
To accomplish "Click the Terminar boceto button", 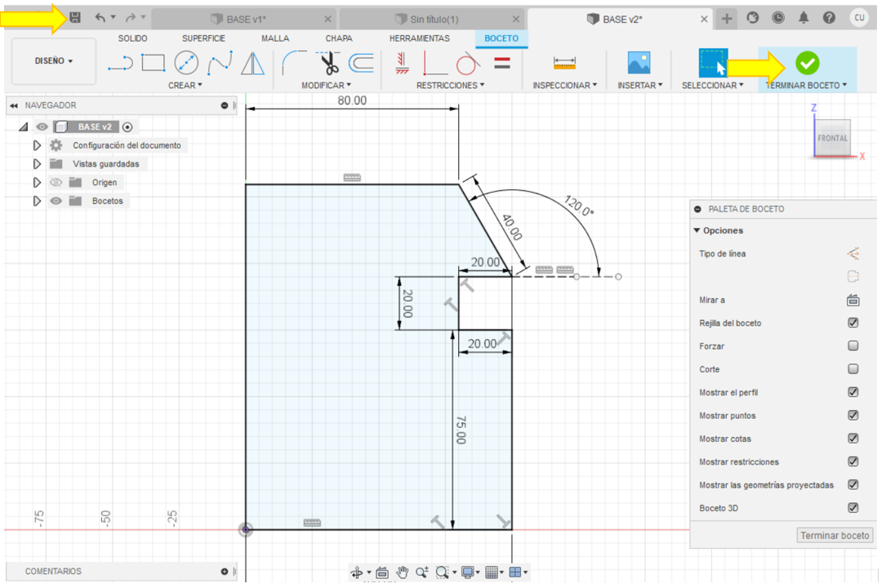I will pyautogui.click(x=835, y=536).
